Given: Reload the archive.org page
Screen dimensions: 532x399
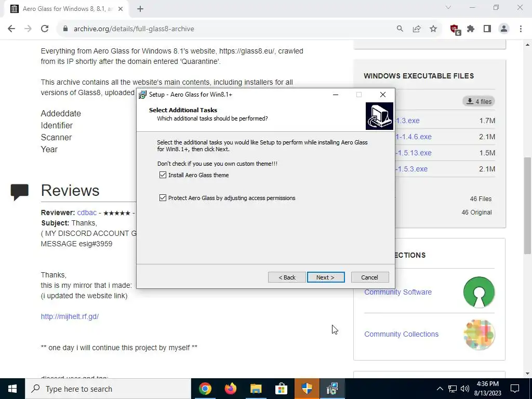Looking at the screenshot, I should pyautogui.click(x=45, y=29).
